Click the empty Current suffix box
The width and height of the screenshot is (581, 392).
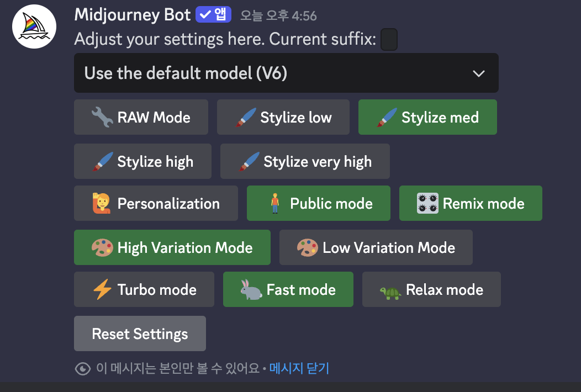click(x=389, y=39)
